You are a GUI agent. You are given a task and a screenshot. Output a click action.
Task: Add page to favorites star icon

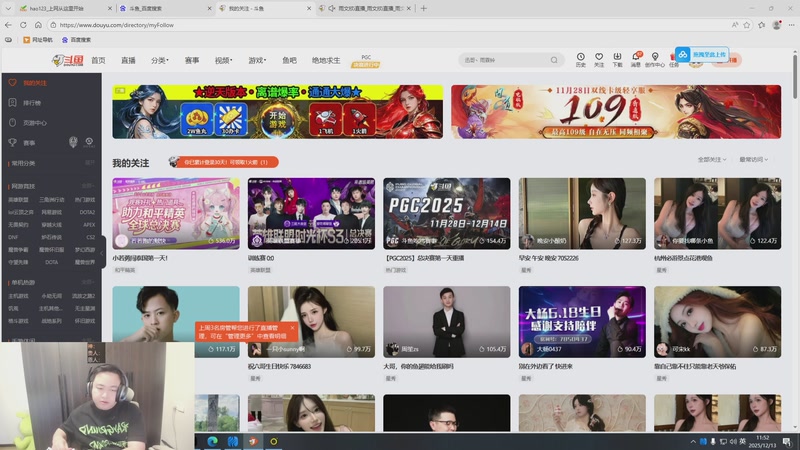tap(747, 24)
